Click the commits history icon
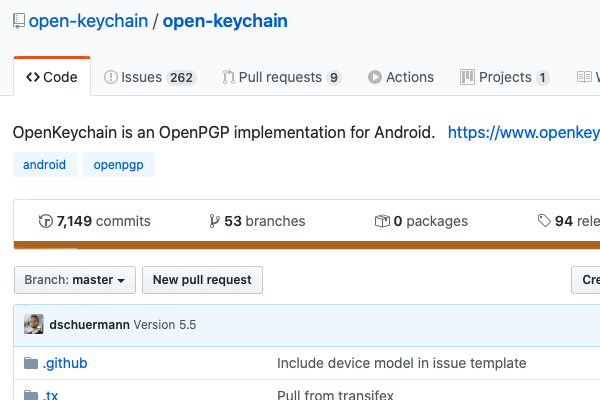Screen dimensions: 600x400 click(45, 221)
